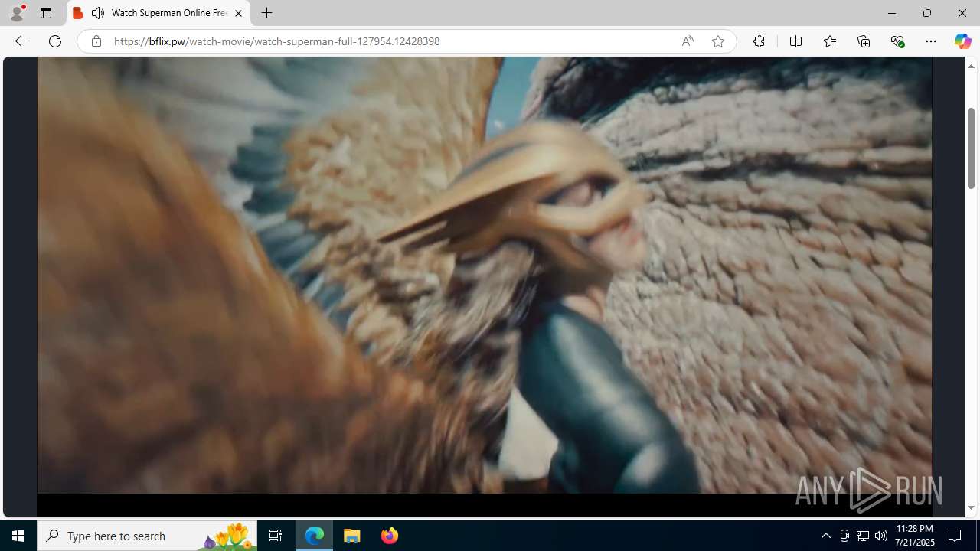
Task: Open Browser essentials
Action: [897, 41]
